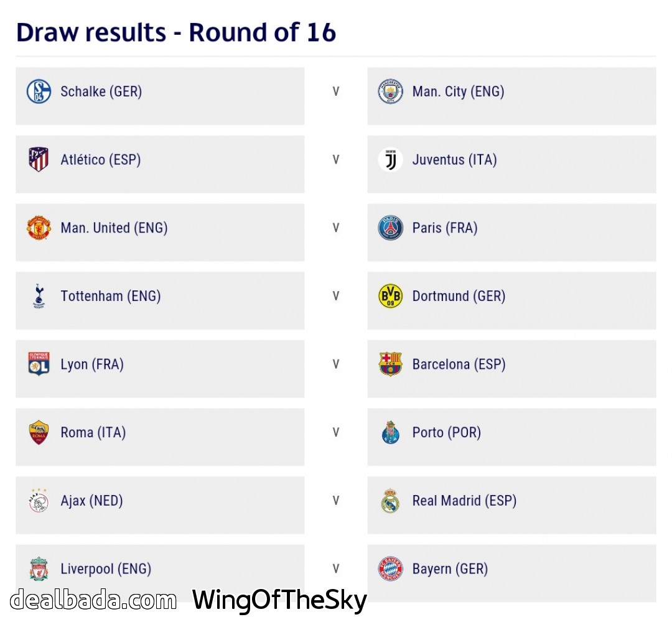Click the Paris Saint-Germain crest icon

tap(391, 228)
